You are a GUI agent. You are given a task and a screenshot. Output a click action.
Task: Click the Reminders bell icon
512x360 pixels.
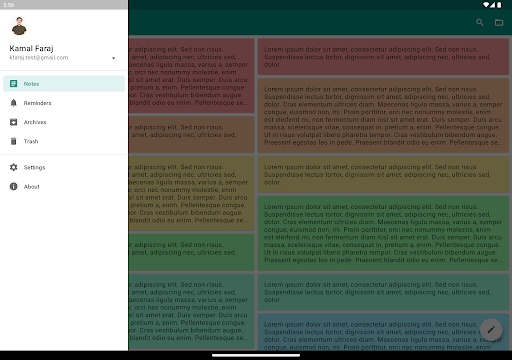point(13,103)
